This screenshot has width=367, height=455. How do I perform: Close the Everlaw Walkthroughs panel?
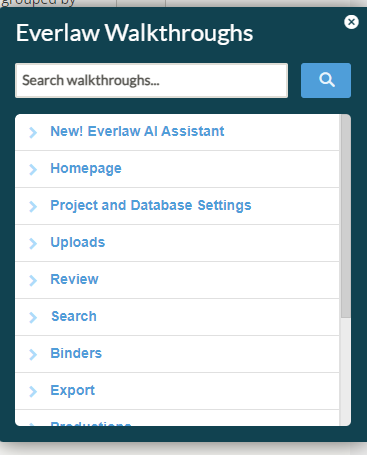pos(351,22)
